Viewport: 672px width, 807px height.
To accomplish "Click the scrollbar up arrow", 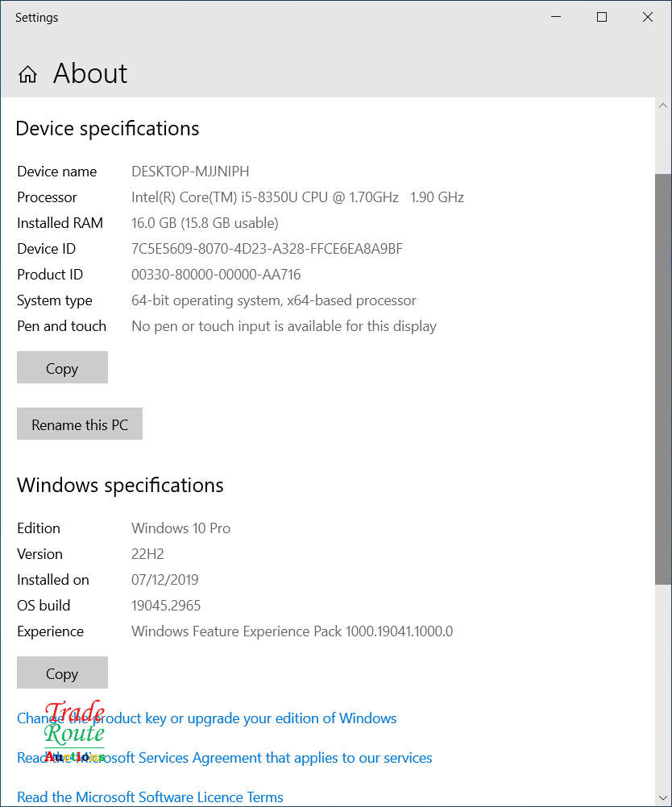I will [663, 106].
